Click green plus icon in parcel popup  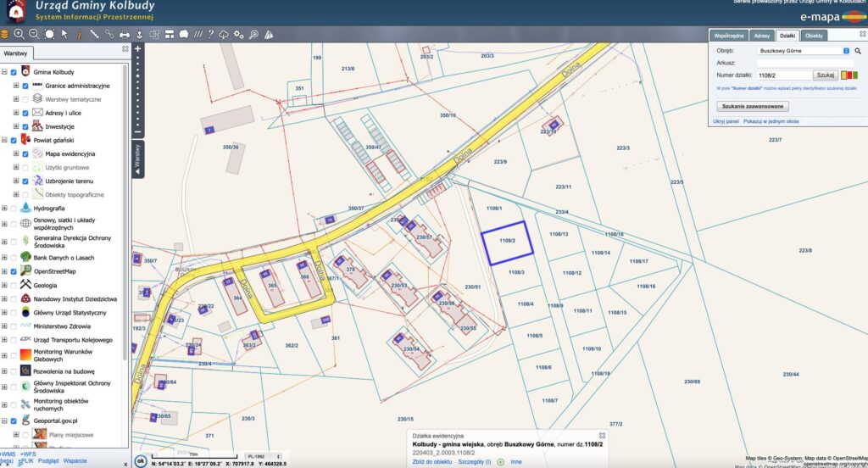[x=500, y=462]
